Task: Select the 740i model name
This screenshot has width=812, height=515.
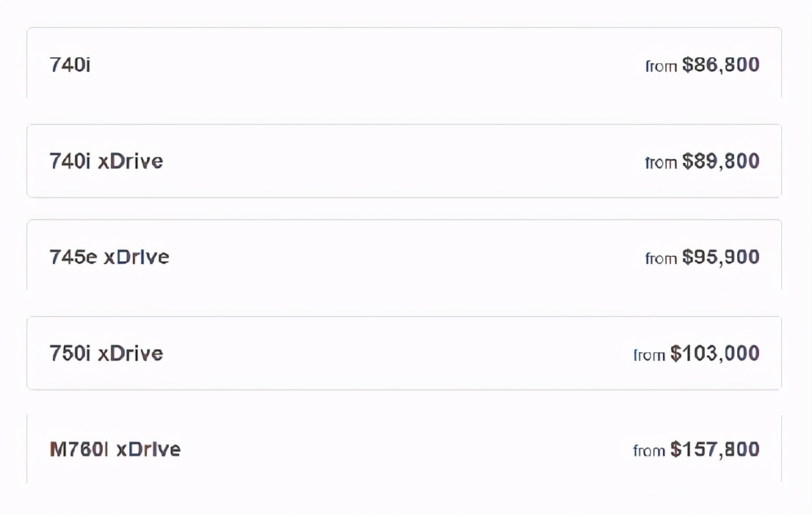Action: pos(70,65)
